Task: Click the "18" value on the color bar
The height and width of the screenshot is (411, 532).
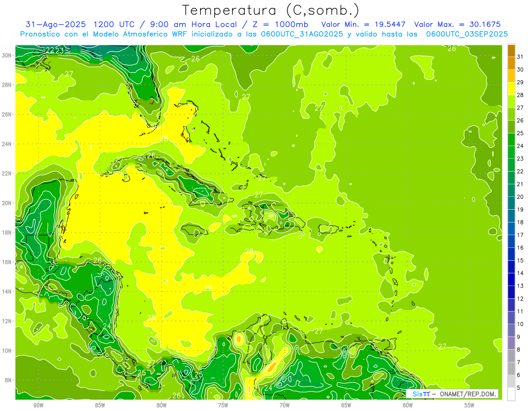Action: pyautogui.click(x=520, y=222)
